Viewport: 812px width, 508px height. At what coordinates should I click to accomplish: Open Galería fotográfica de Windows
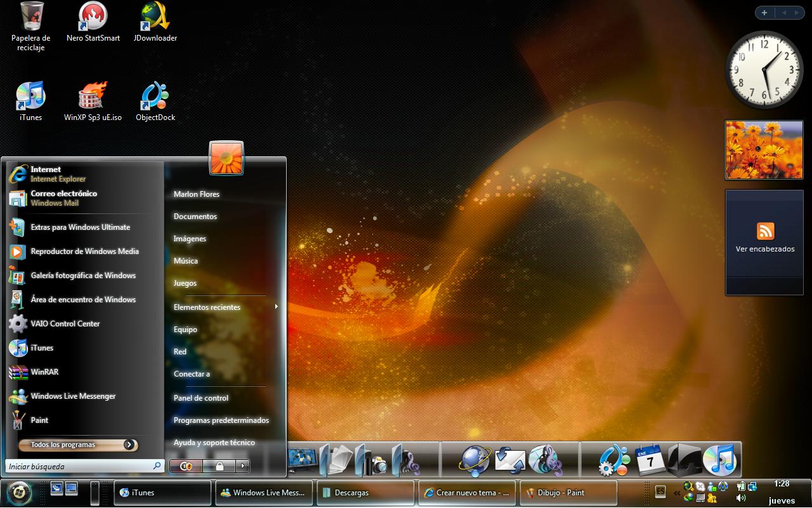coord(84,276)
